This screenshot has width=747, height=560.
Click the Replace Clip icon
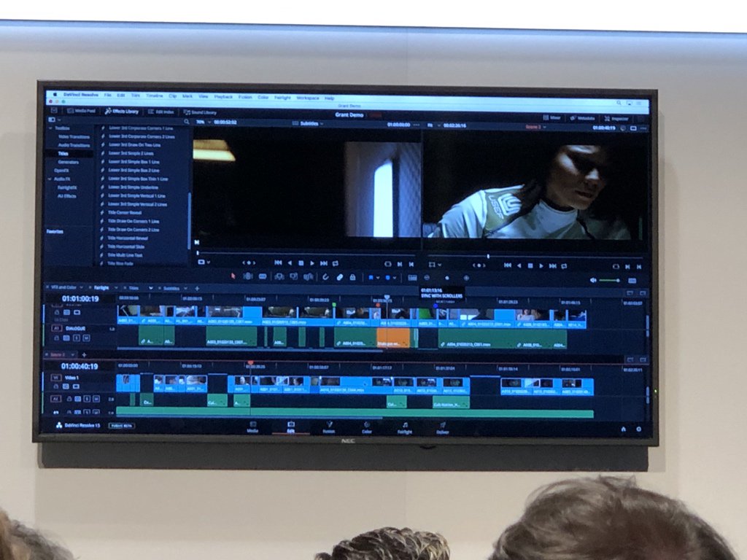[309, 276]
